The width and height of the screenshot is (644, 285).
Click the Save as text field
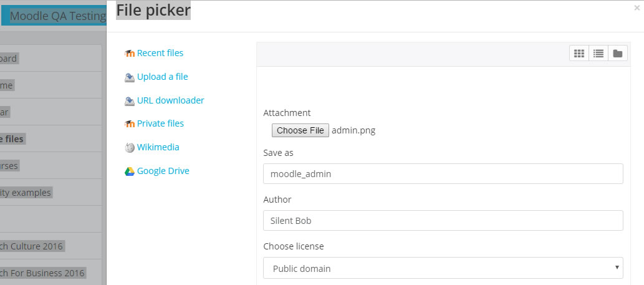[443, 174]
